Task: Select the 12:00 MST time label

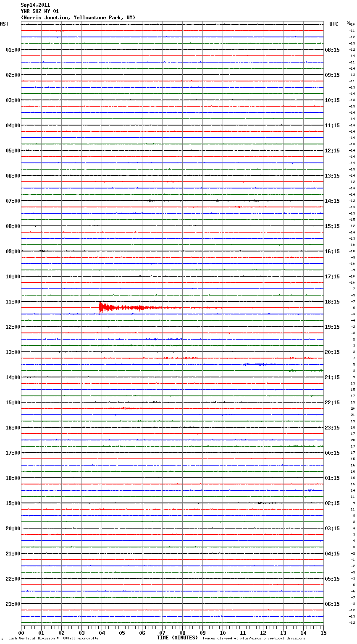Action: click(x=13, y=327)
